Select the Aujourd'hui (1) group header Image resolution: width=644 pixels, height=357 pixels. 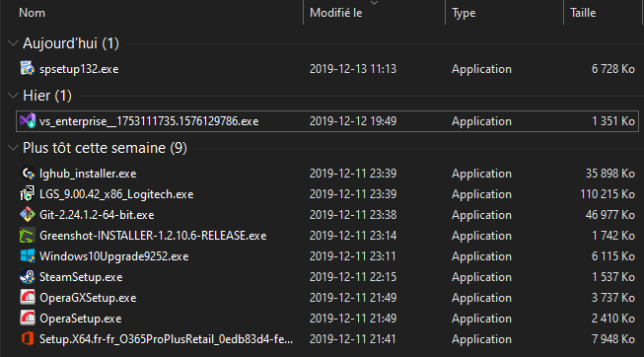71,43
